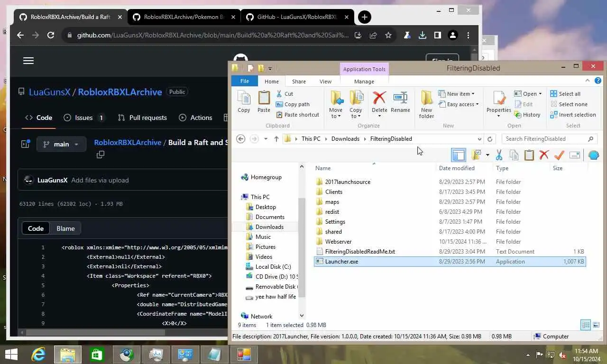Click Select none in ribbon
Image resolution: width=607 pixels, height=364 pixels.
pos(569,104)
